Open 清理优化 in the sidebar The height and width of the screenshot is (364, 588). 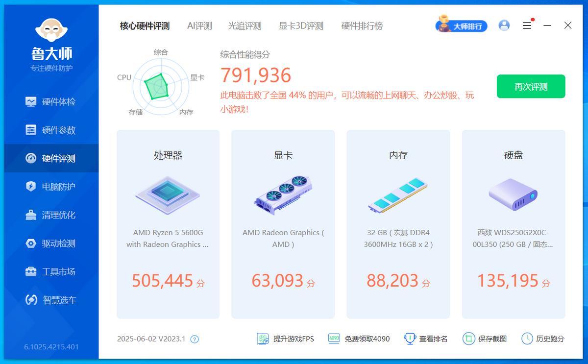point(51,215)
